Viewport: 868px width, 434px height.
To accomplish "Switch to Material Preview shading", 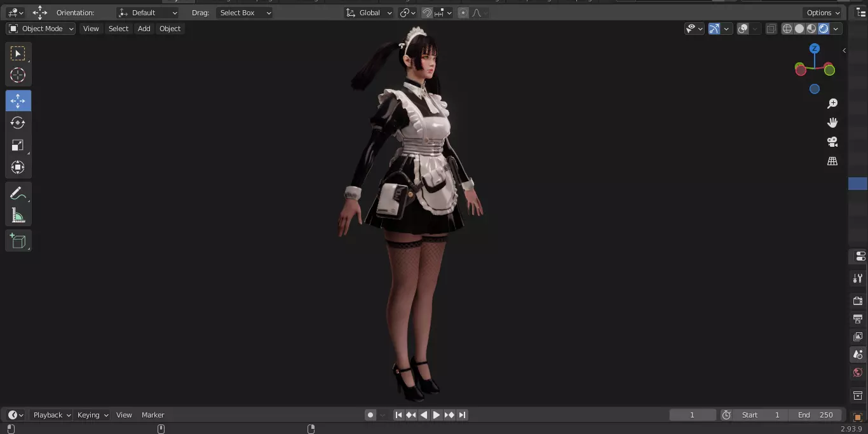I will pos(811,29).
